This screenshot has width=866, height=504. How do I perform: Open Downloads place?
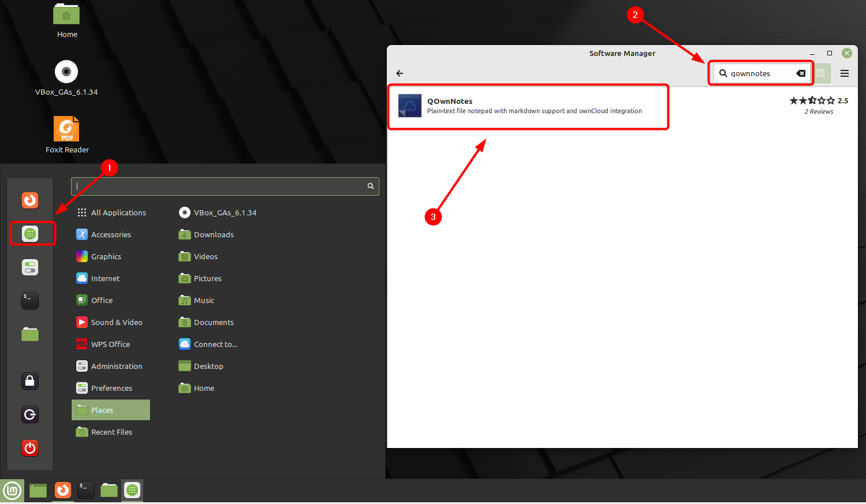207,234
